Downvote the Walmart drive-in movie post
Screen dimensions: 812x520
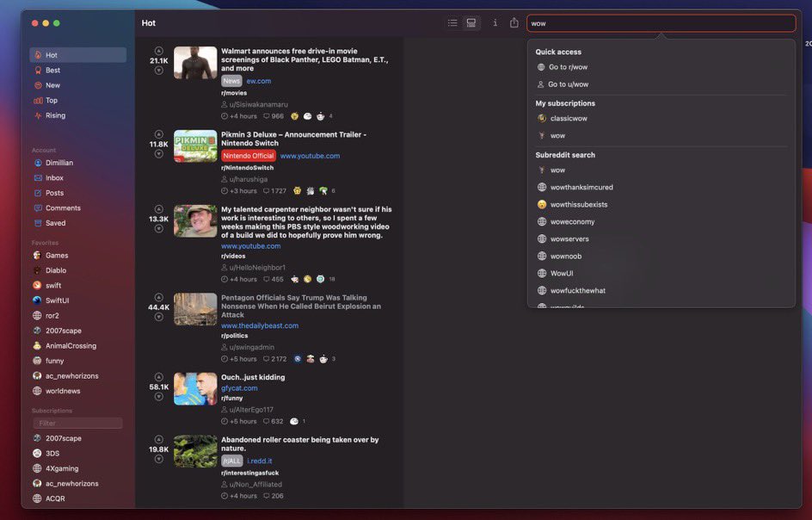(159, 71)
